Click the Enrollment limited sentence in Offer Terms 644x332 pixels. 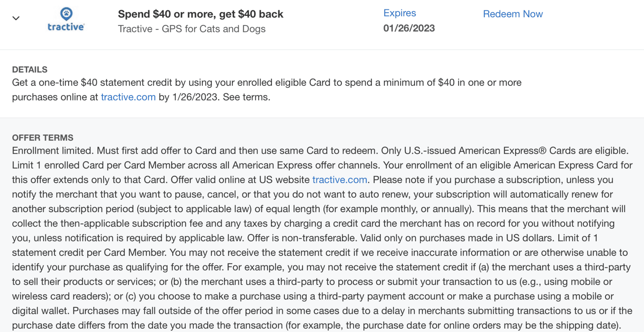pyautogui.click(x=53, y=151)
